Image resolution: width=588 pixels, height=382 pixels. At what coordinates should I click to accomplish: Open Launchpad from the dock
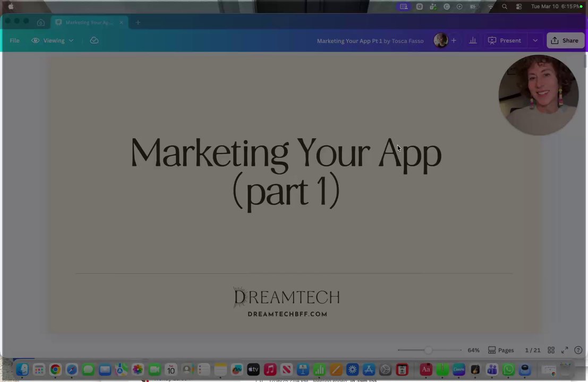pyautogui.click(x=39, y=370)
